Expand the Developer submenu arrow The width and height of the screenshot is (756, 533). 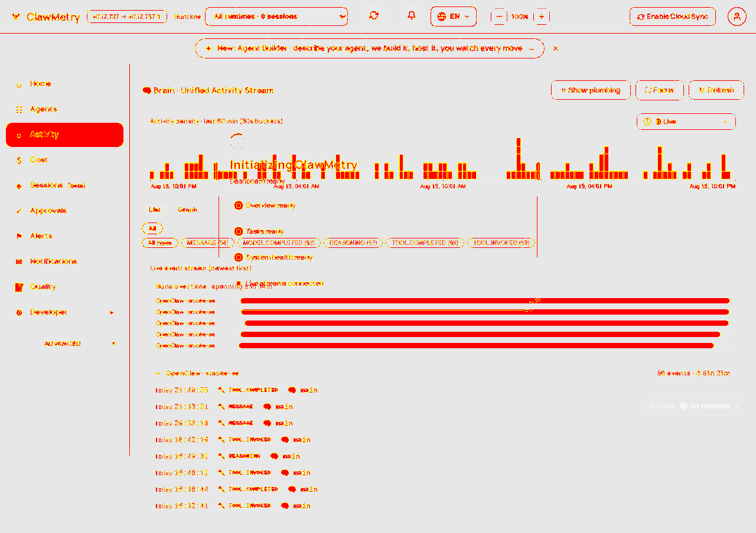(x=112, y=313)
